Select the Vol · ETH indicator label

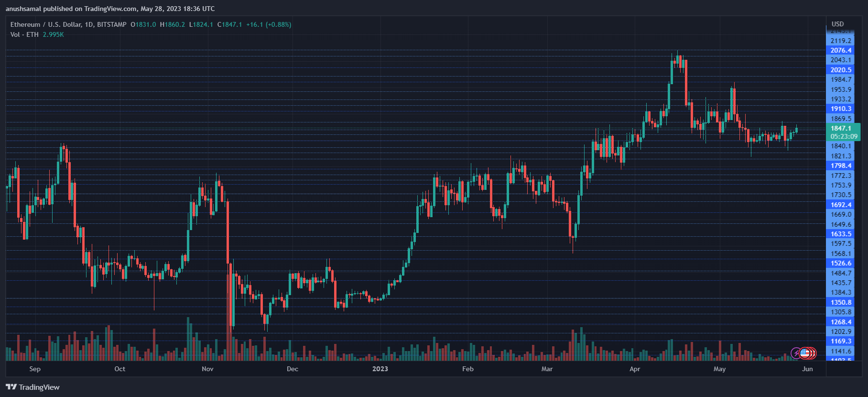point(24,34)
